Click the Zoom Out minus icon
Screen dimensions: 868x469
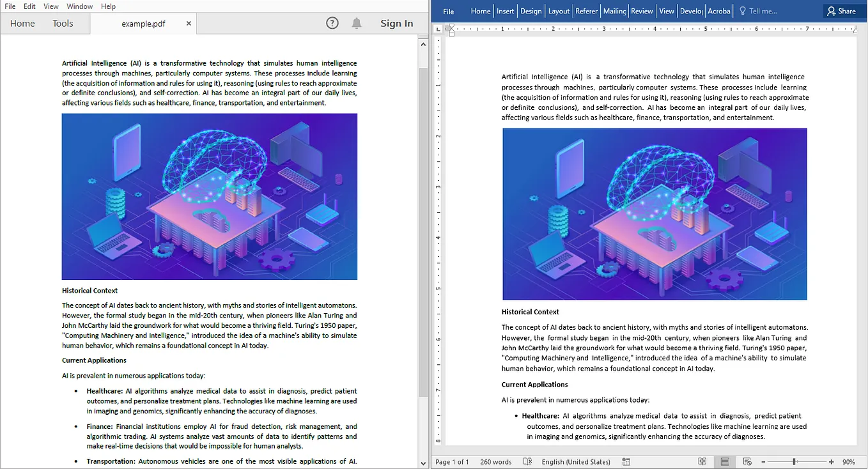tap(764, 461)
